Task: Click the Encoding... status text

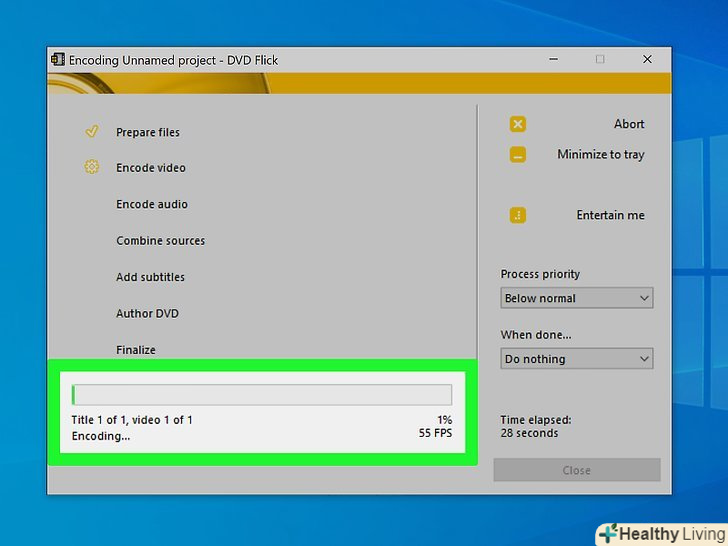Action: (101, 436)
